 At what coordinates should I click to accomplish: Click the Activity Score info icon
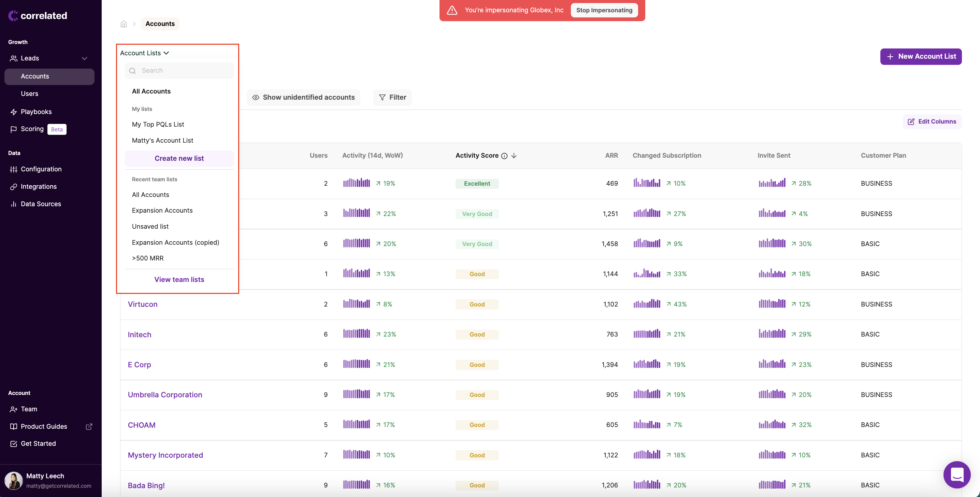click(504, 156)
